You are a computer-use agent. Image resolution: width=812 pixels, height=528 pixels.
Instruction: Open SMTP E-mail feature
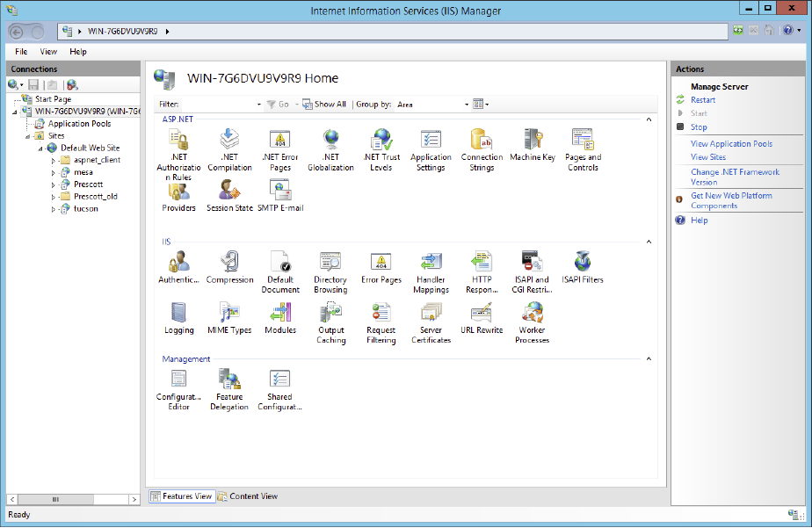pos(280,196)
